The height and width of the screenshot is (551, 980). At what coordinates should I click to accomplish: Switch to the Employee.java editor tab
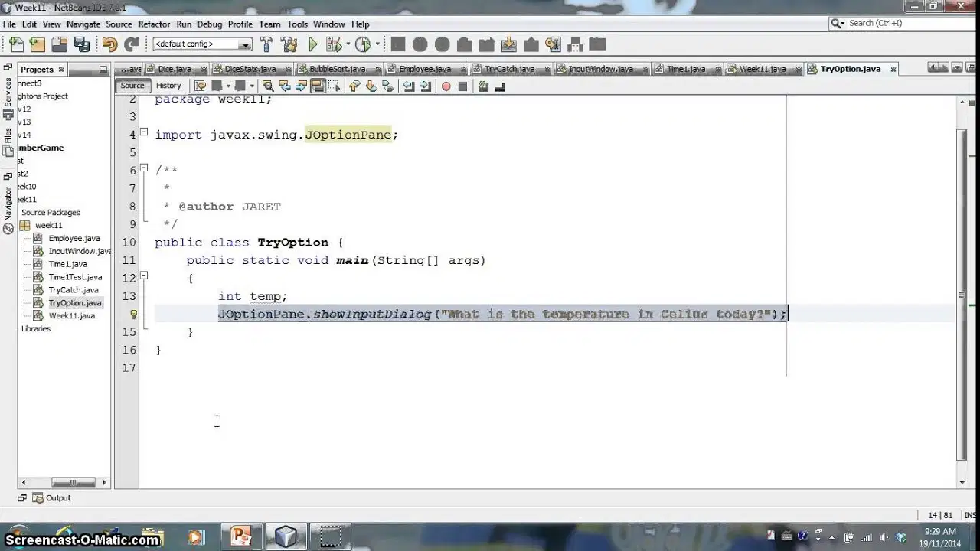tap(425, 69)
